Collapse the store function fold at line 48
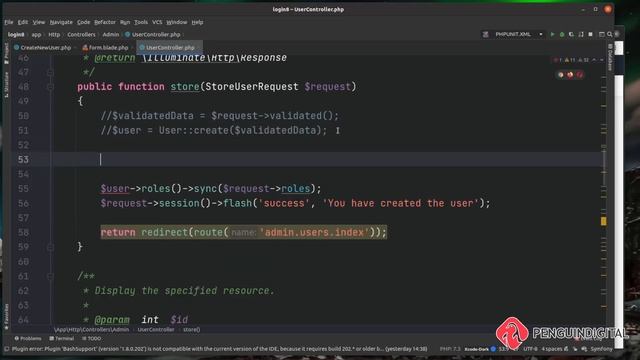Viewport: 640px width, 360px height. pos(50,87)
